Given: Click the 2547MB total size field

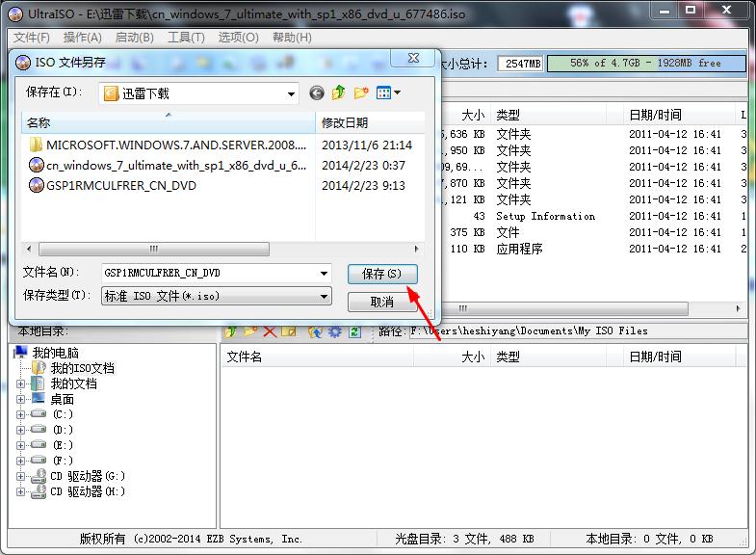Looking at the screenshot, I should 521,64.
